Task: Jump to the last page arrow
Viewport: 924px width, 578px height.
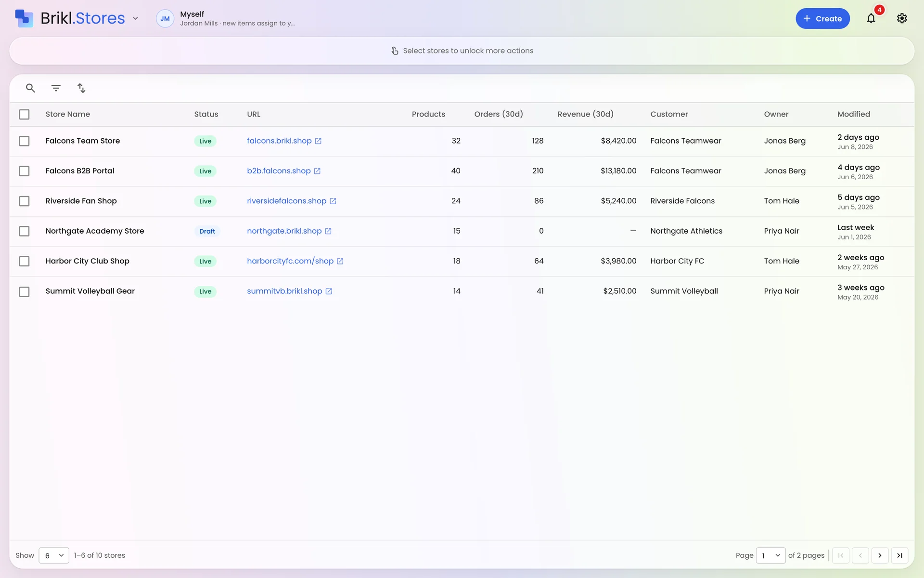Action: point(899,555)
